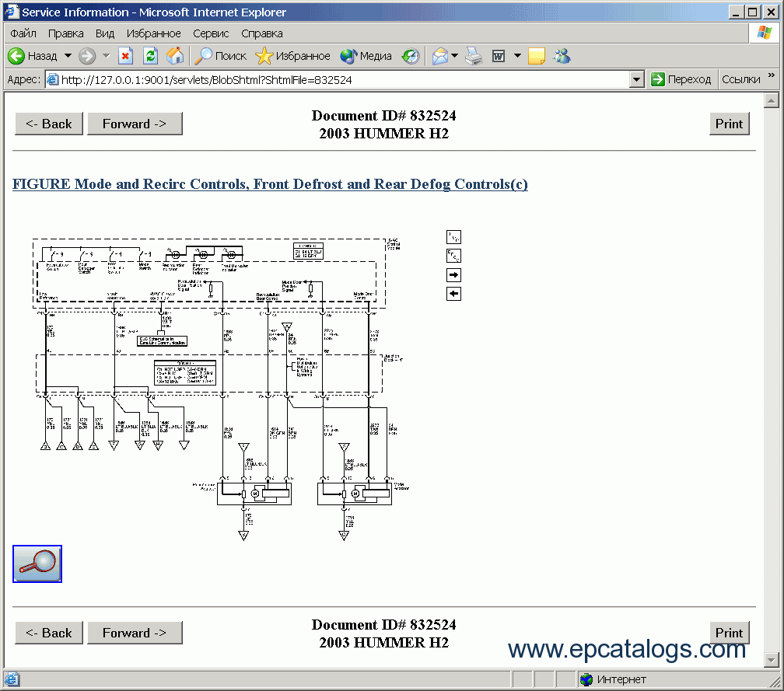Viewport: 784px width, 691px height.
Task: Click the FIGURE Mode and Recirc Controls link
Action: (x=270, y=184)
